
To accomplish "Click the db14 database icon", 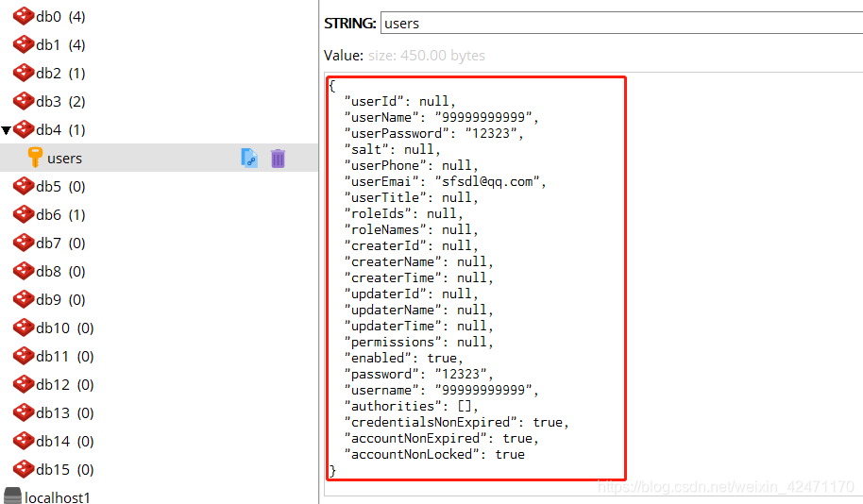I will [24, 442].
